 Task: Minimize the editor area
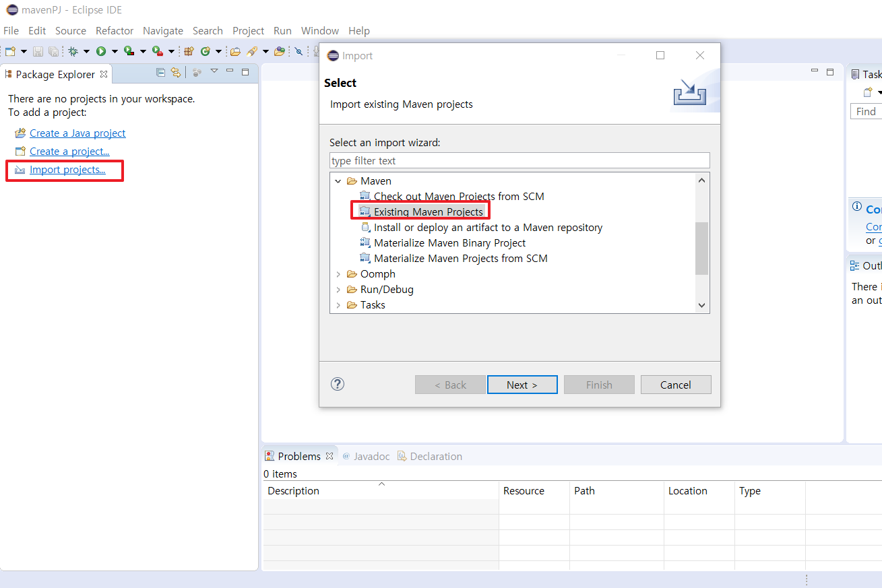[x=815, y=71]
